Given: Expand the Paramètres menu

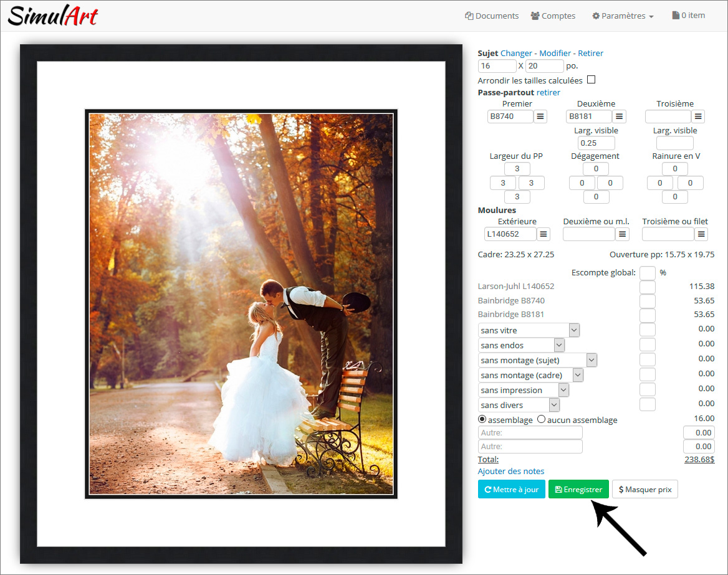Looking at the screenshot, I should 623,16.
